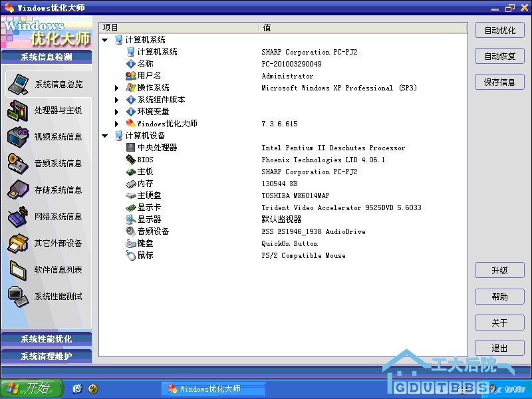Image resolution: width=532 pixels, height=399 pixels.
Task: Switch to the 系统性能优化 section tab
Action: [x=46, y=339]
